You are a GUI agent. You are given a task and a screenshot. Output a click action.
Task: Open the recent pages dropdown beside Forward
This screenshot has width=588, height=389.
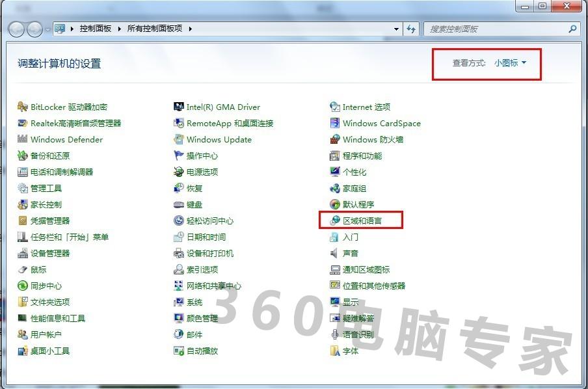[x=47, y=29]
